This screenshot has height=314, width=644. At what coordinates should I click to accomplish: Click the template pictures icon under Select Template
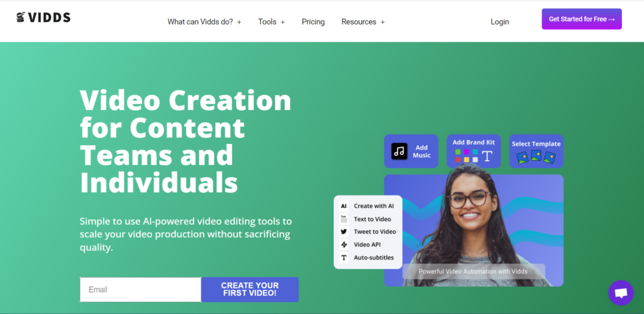536,157
